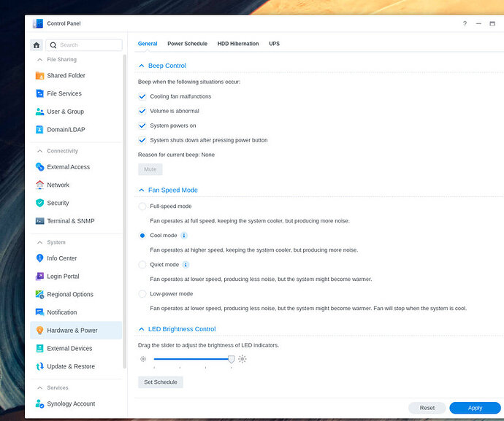Click the External Devices icon
The width and height of the screenshot is (504, 421).
point(39,348)
